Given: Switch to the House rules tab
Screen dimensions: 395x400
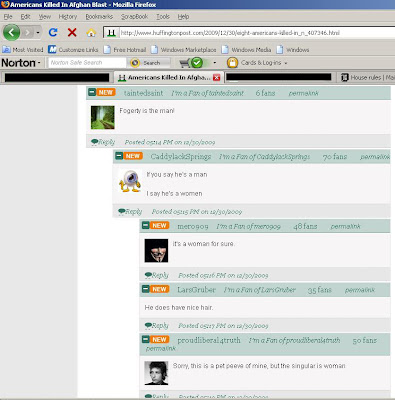Looking at the screenshot, I should click(367, 77).
